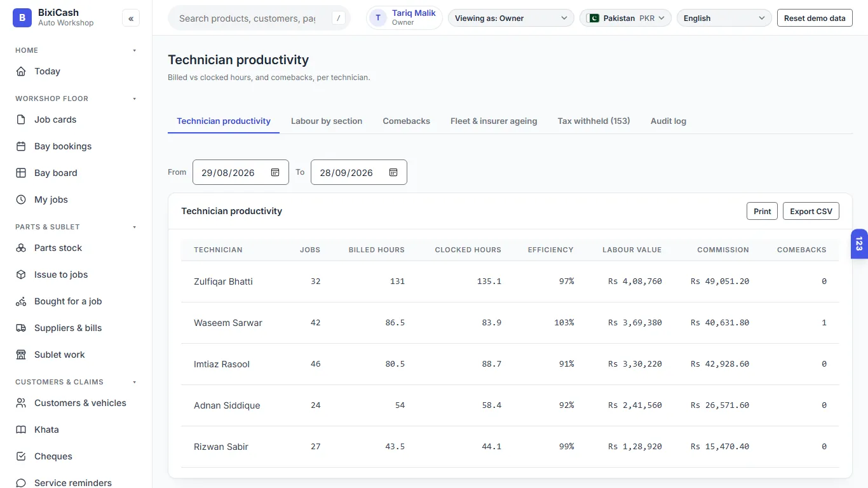Open Customers & vehicles via its people icon
868x488 pixels.
click(21, 403)
